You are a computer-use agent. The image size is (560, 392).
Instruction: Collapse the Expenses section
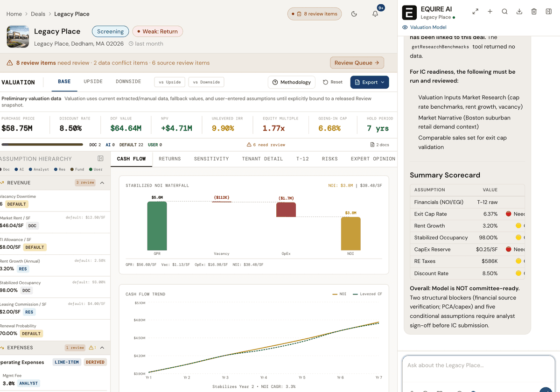[102, 348]
